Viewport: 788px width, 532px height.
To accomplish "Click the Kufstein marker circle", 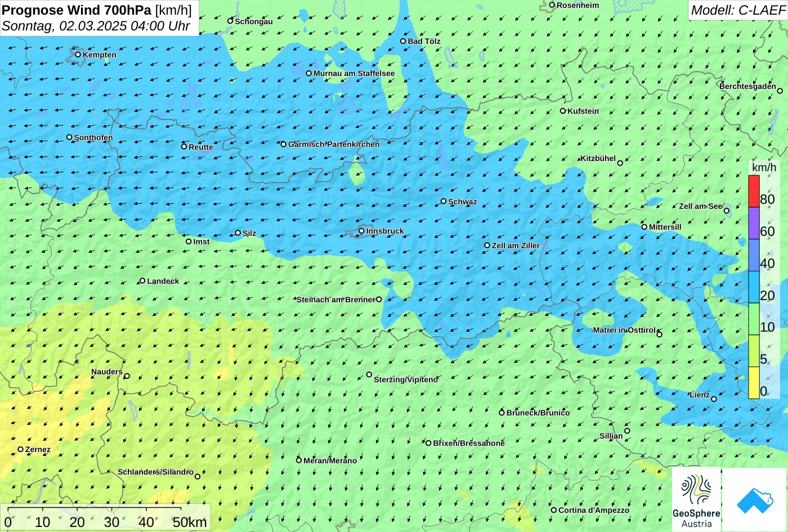I will [x=563, y=111].
